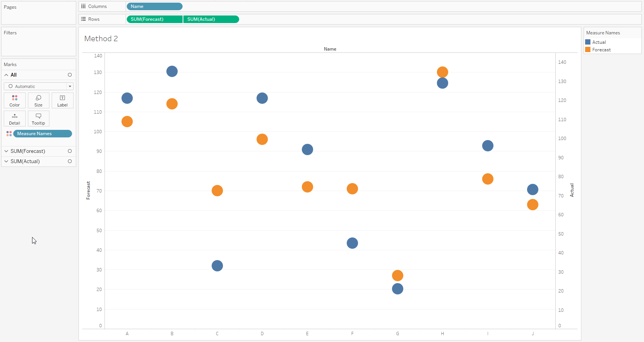The image size is (644, 342).
Task: Select the SUM(Forecast) pill in Rows
Action: click(155, 19)
